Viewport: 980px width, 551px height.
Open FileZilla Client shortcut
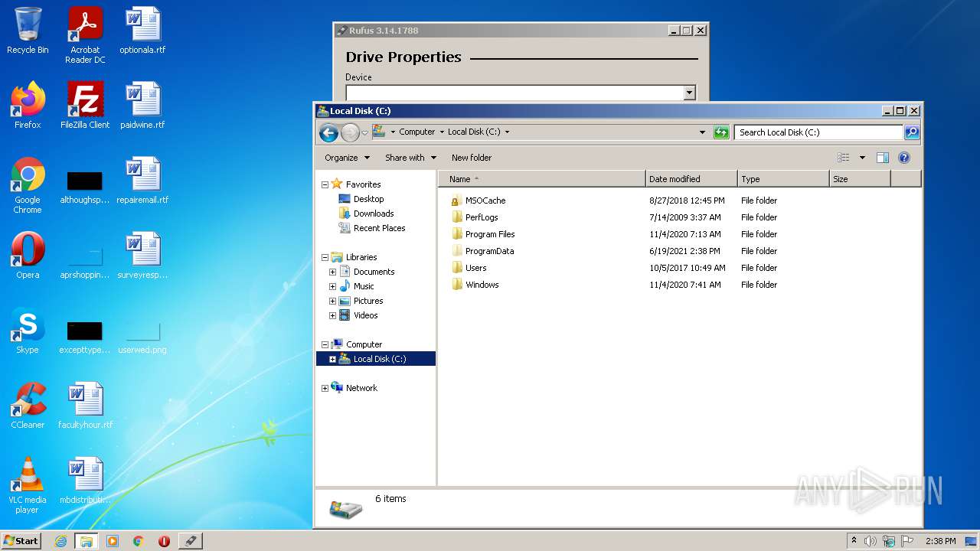click(85, 106)
